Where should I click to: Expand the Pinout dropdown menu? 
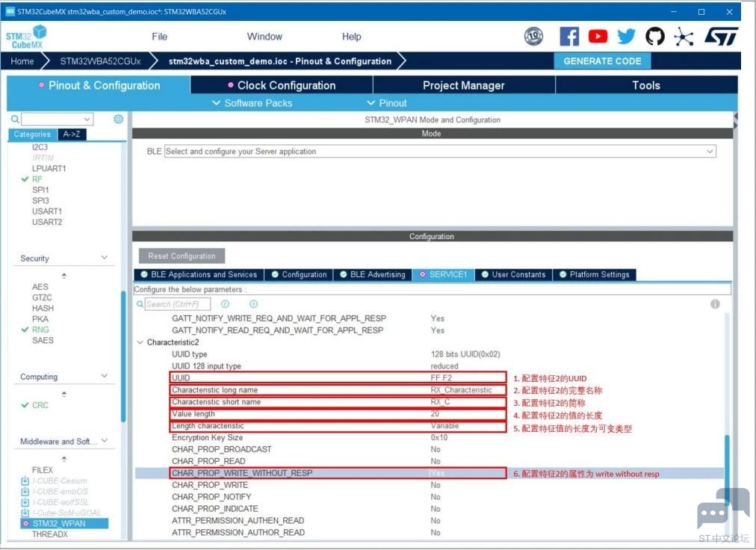pyautogui.click(x=387, y=103)
